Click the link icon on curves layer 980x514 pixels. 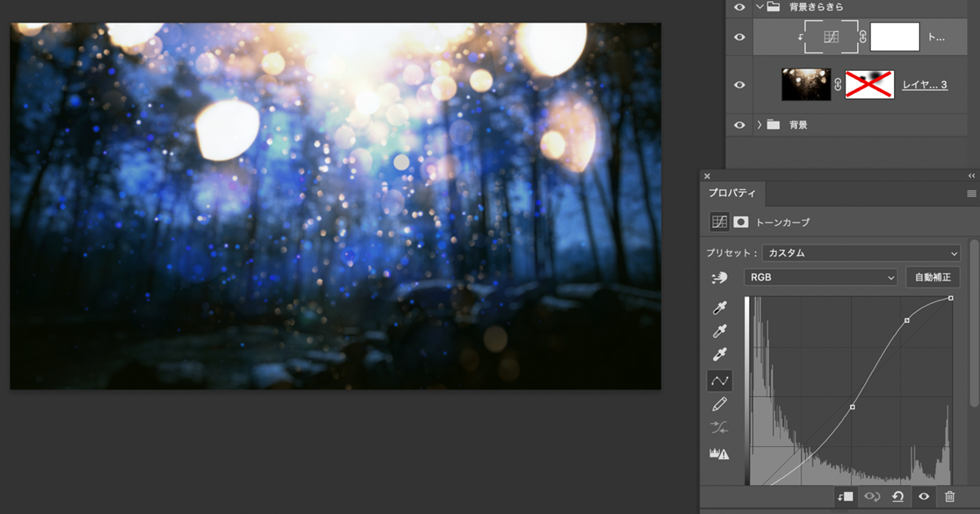click(x=864, y=37)
